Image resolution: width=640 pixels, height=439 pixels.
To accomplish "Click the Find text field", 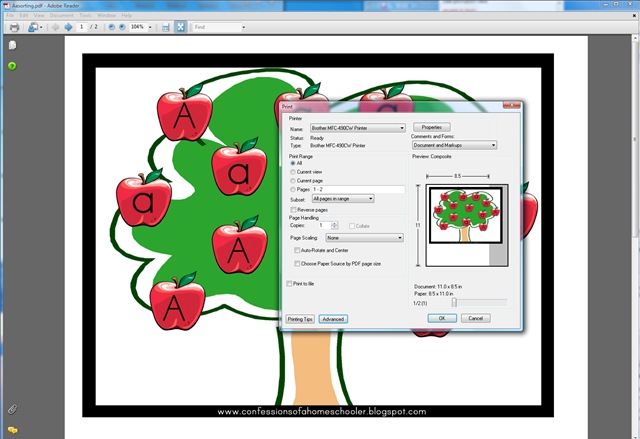I will click(x=217, y=27).
